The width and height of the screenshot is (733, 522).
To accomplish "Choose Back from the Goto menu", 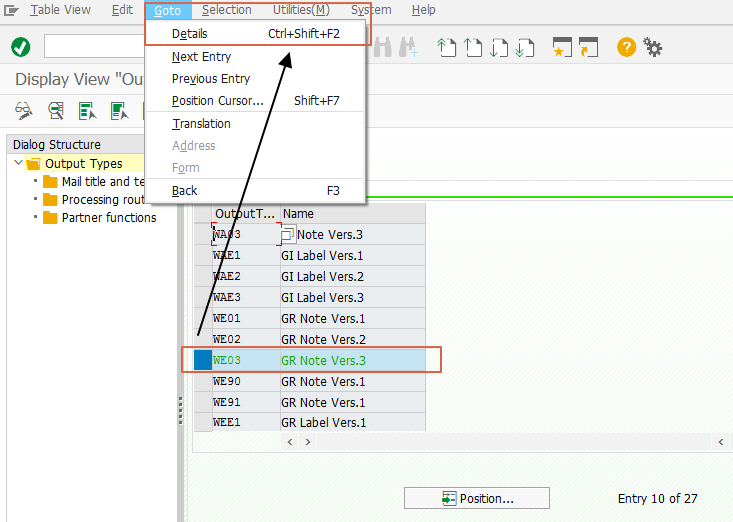I will pyautogui.click(x=255, y=191).
